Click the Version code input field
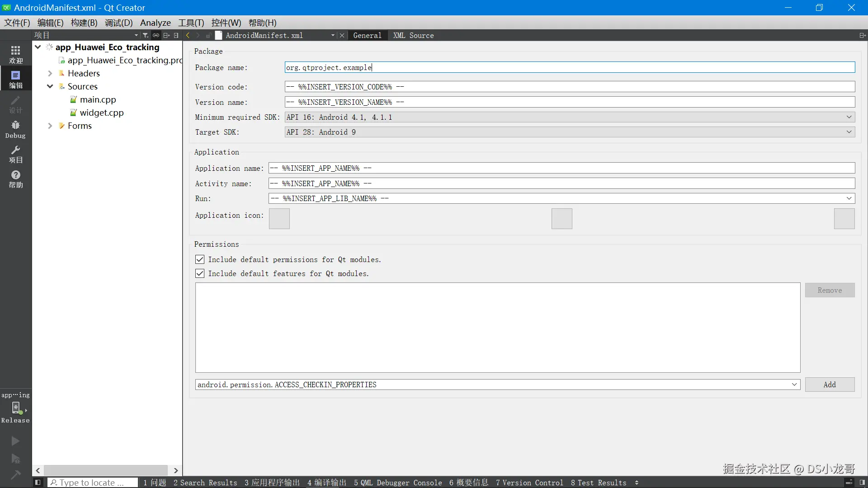 [x=570, y=87]
